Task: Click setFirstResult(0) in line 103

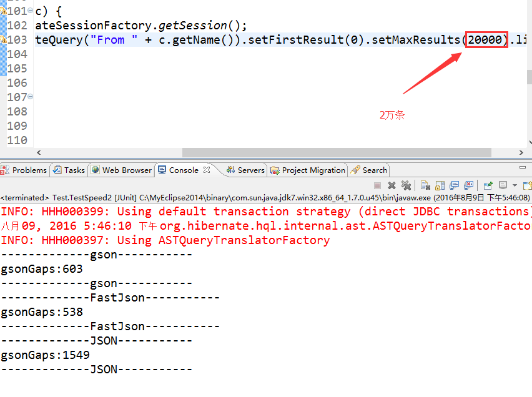Action: (x=306, y=40)
